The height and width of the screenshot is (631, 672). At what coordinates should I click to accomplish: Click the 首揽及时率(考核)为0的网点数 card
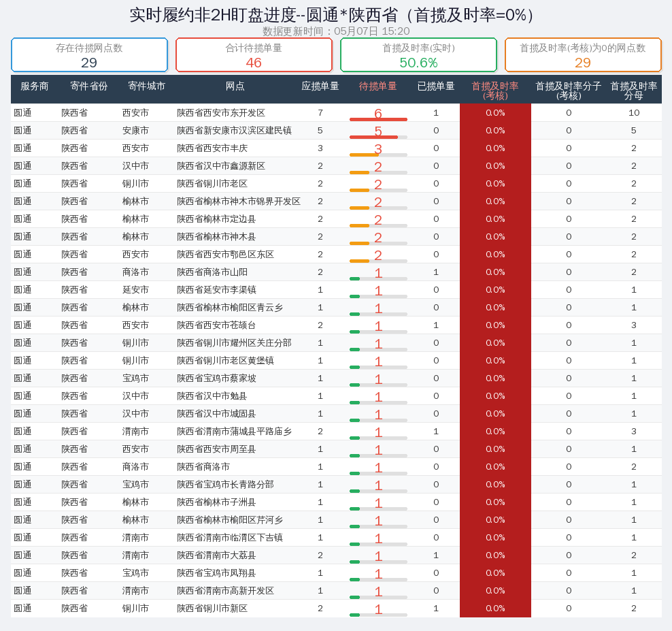pyautogui.click(x=583, y=55)
